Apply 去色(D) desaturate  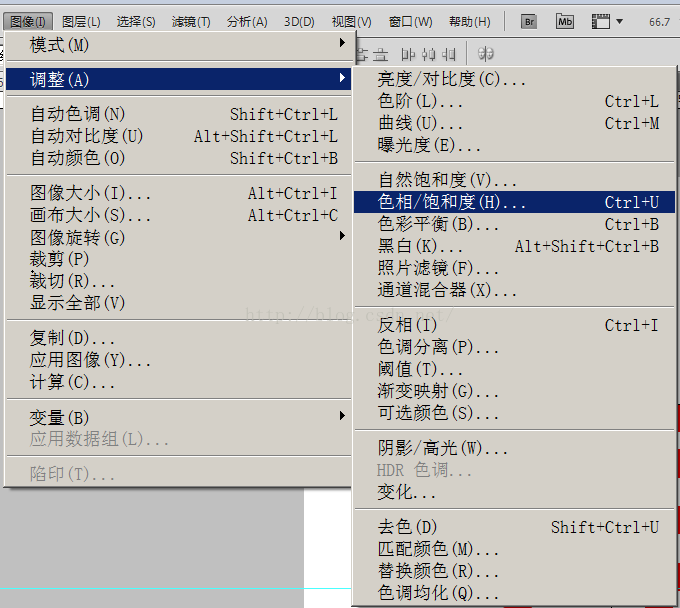[514, 527]
